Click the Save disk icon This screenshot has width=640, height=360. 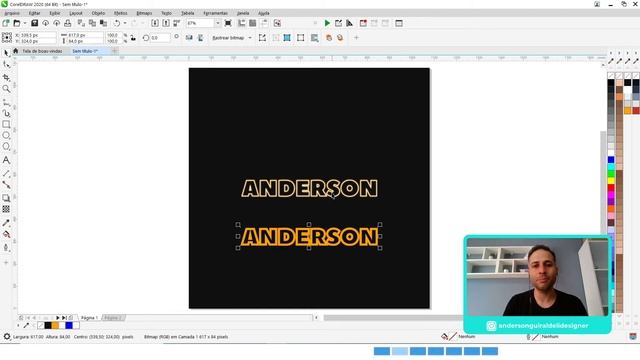click(x=35, y=23)
